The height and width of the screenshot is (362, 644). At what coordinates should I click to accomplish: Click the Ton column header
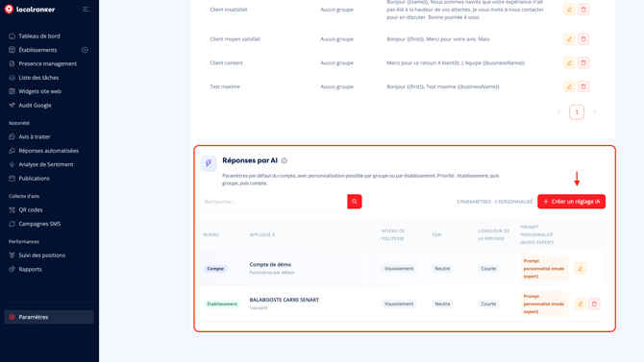436,234
